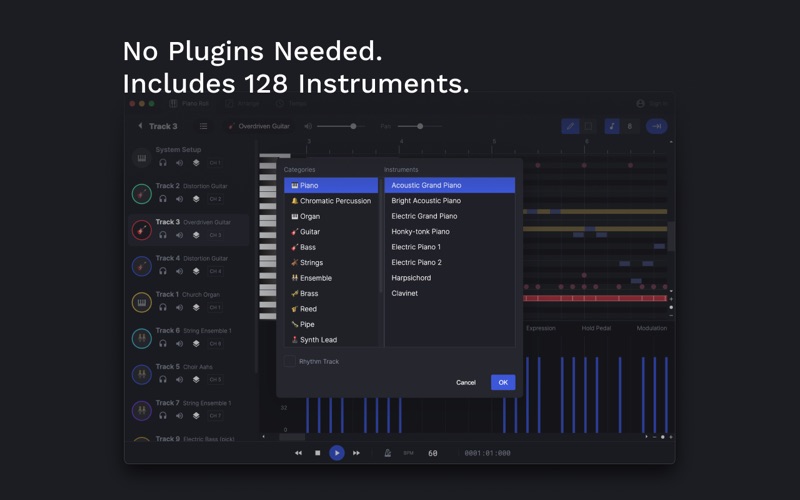Mute volume speaker icon beside Overdriven Guitar
Screen dimensions: 800x500
click(308, 126)
